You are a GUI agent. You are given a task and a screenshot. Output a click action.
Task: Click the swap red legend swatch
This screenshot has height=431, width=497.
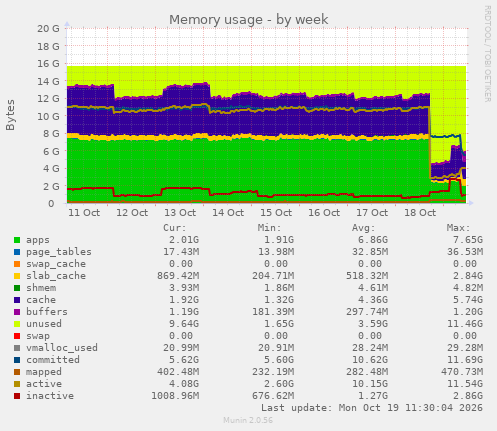pos(17,336)
